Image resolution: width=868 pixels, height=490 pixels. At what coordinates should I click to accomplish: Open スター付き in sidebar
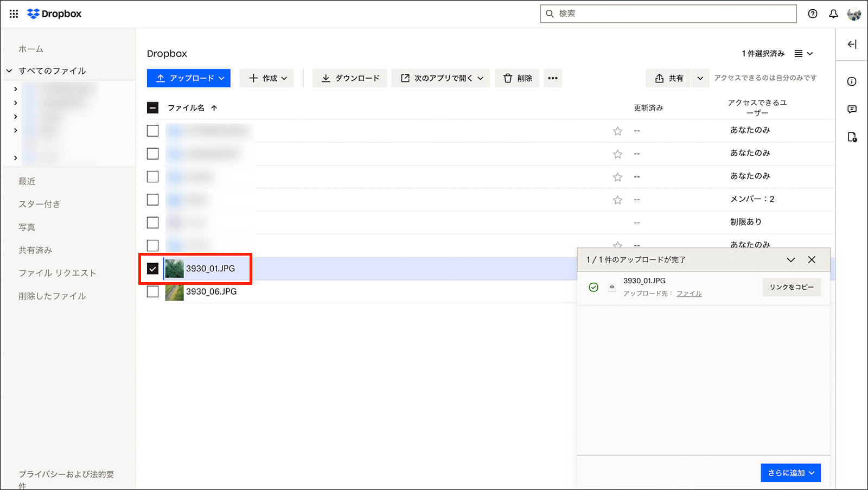click(40, 204)
